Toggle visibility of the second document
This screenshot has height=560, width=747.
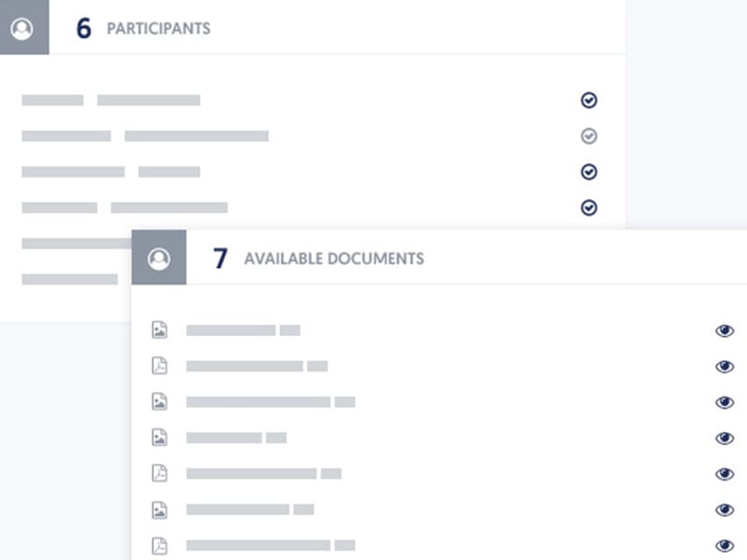pos(725,367)
